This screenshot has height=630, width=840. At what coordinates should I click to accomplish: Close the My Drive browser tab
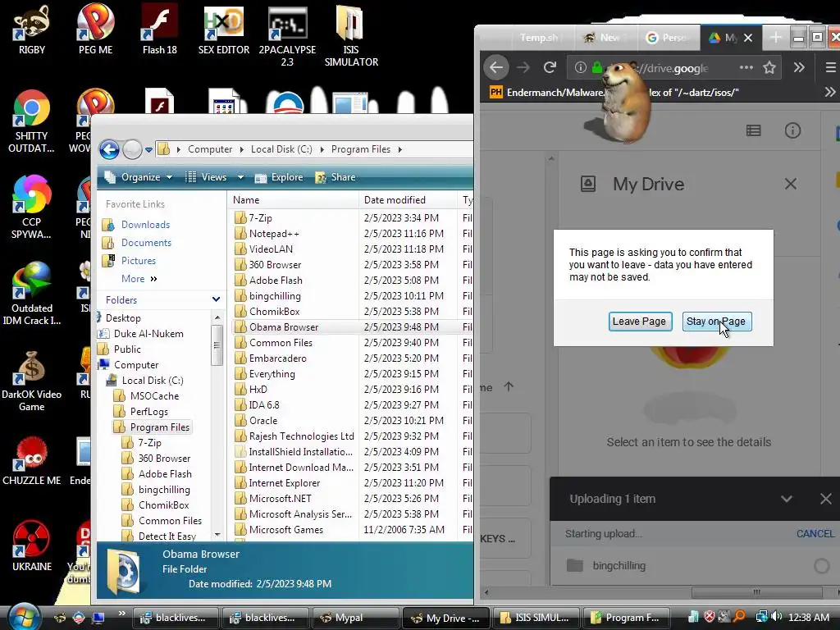click(748, 38)
